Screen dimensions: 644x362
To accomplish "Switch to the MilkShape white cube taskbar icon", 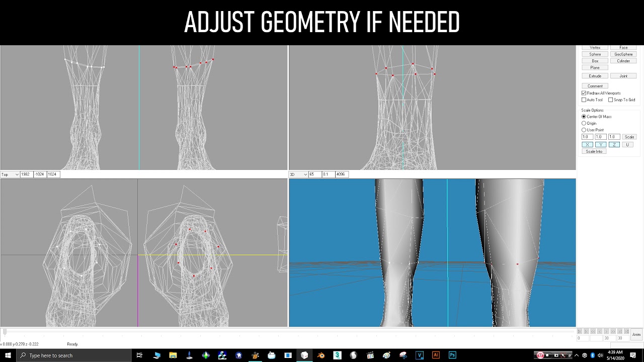I will (x=304, y=355).
